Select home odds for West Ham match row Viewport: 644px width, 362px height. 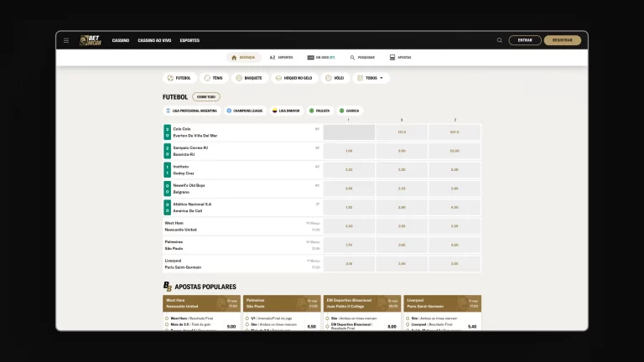click(349, 226)
